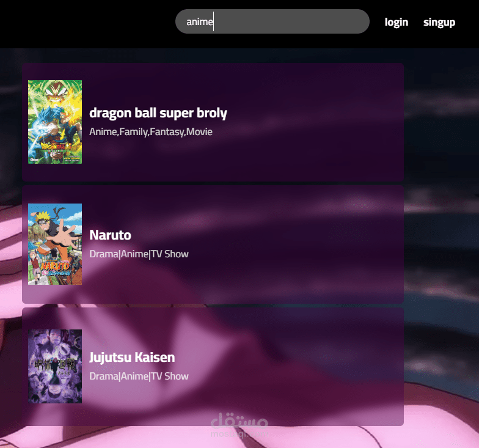
Task: Click the "Naruto" result title
Action: coord(110,235)
